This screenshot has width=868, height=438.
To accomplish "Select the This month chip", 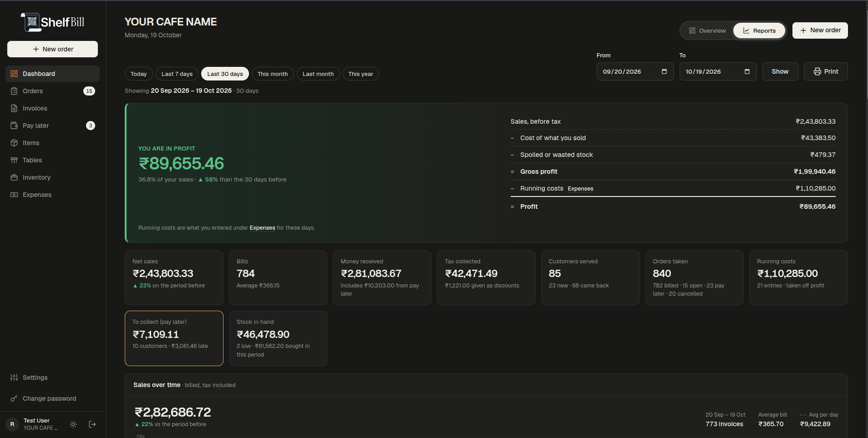I will [273, 74].
